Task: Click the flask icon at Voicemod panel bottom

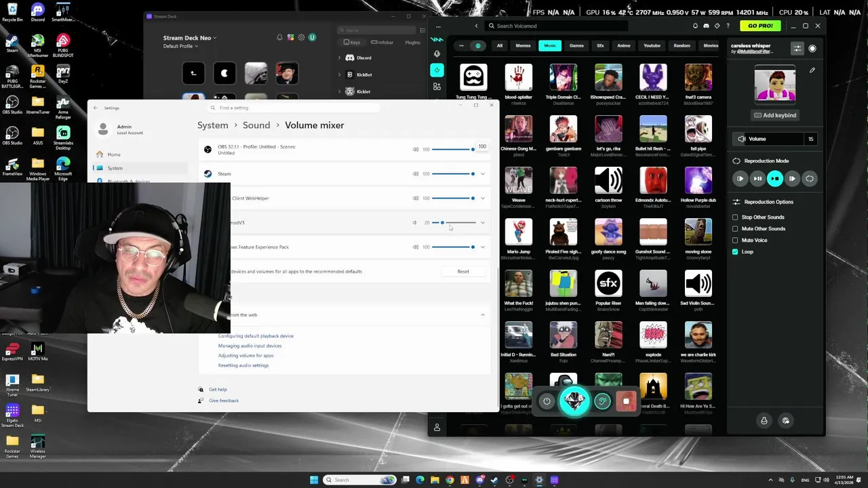Action: tap(764, 421)
